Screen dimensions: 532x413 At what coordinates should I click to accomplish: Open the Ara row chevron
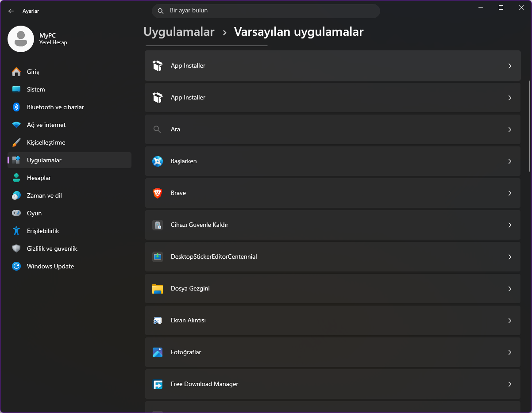pyautogui.click(x=510, y=129)
